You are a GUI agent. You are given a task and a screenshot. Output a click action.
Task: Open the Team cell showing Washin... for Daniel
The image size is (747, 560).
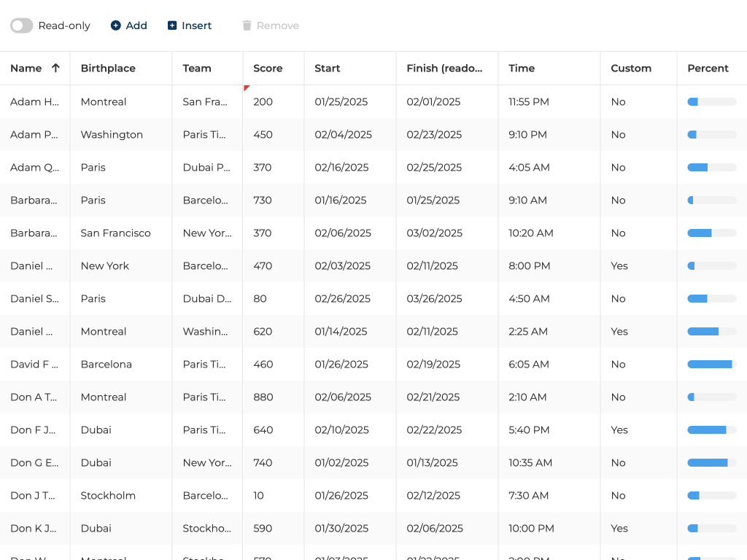(x=206, y=331)
